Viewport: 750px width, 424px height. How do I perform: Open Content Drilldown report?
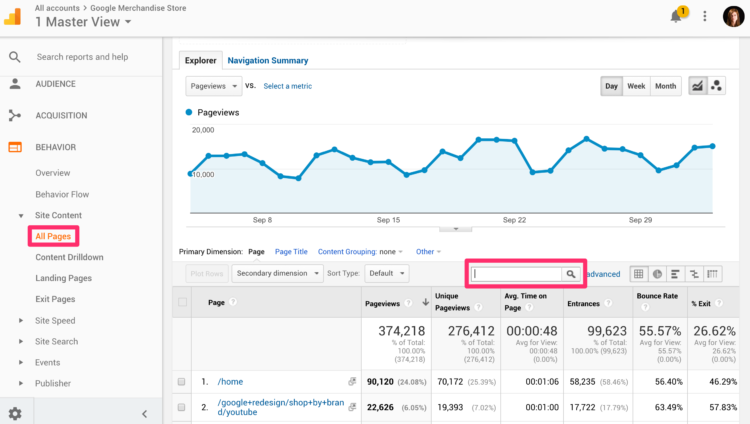point(69,257)
